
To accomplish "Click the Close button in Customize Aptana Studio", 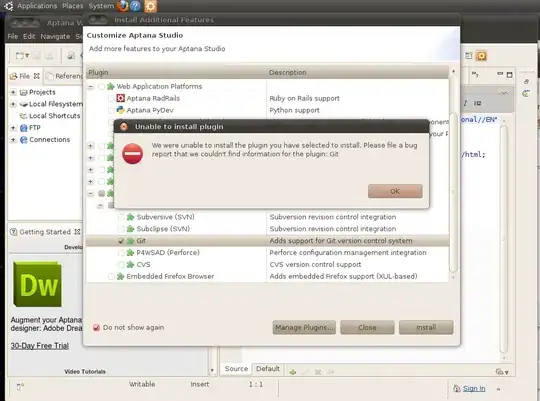I will point(367,327).
